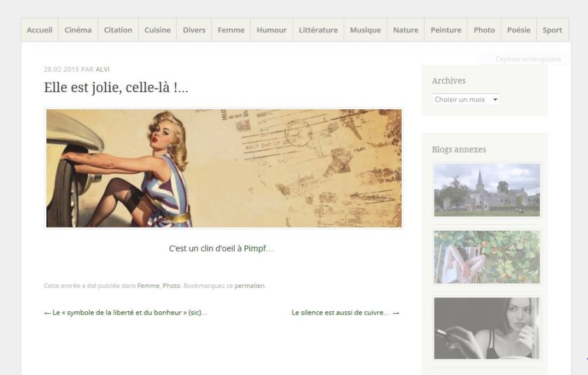Click the church blog thumbnail
The image size is (588, 375).
pyautogui.click(x=487, y=189)
